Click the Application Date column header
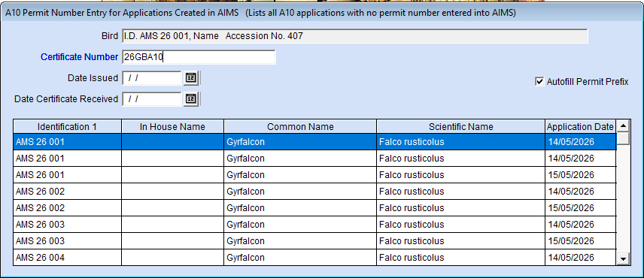This screenshot has width=644, height=278. click(x=580, y=127)
